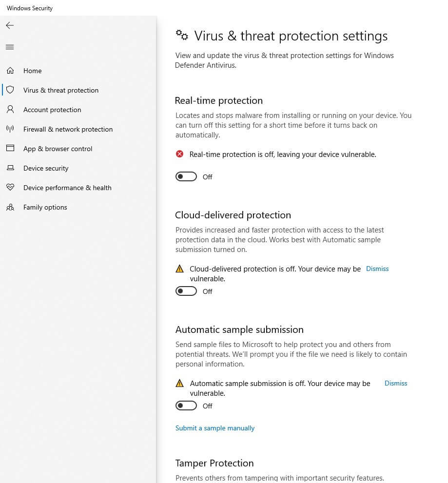Open Account protection settings
This screenshot has width=448, height=483.
pyautogui.click(x=52, y=110)
